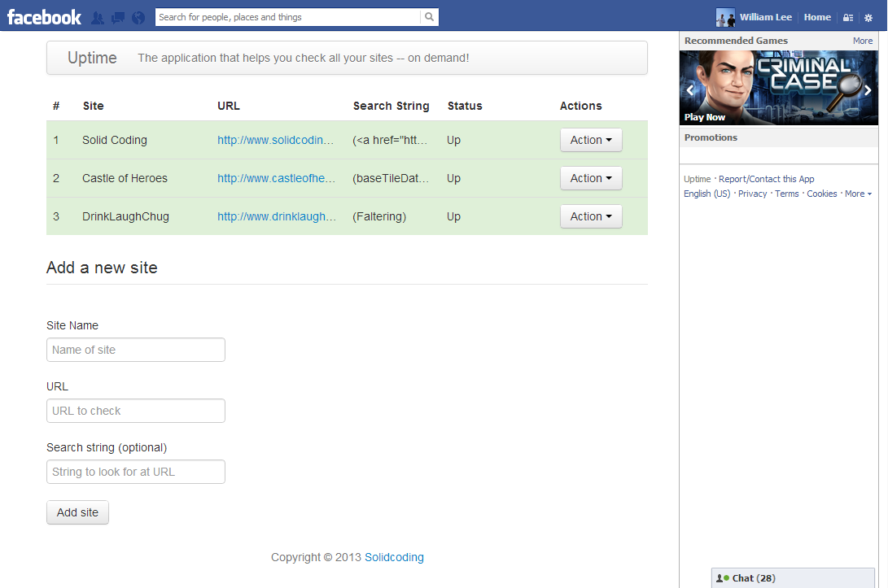Image resolution: width=888 pixels, height=588 pixels.
Task: Click the Uptime footer link
Action: (x=697, y=179)
